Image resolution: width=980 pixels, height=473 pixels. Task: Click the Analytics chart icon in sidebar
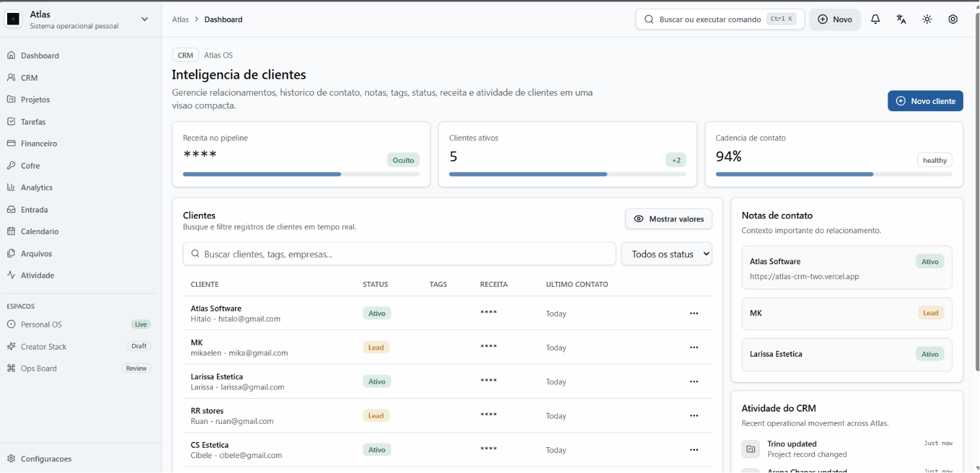11,187
